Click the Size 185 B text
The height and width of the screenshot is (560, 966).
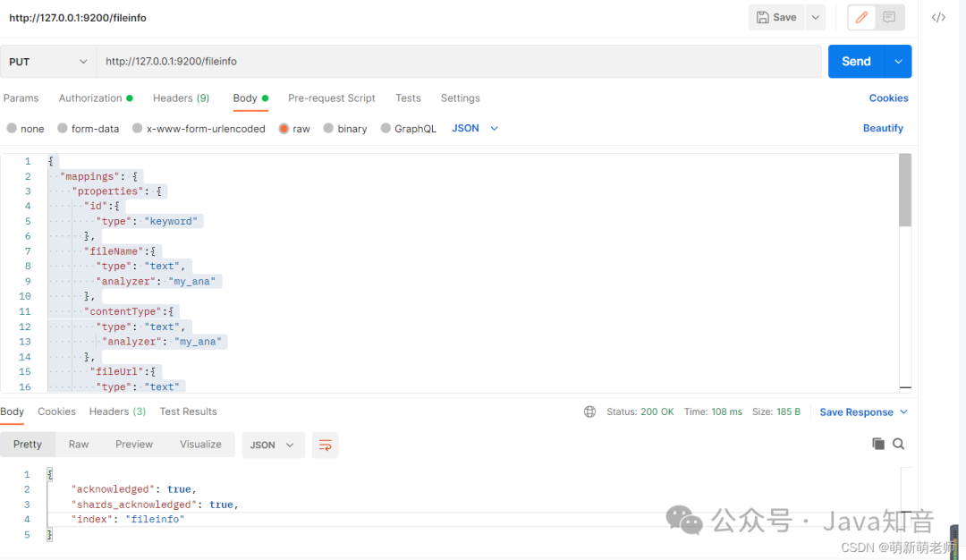click(776, 412)
